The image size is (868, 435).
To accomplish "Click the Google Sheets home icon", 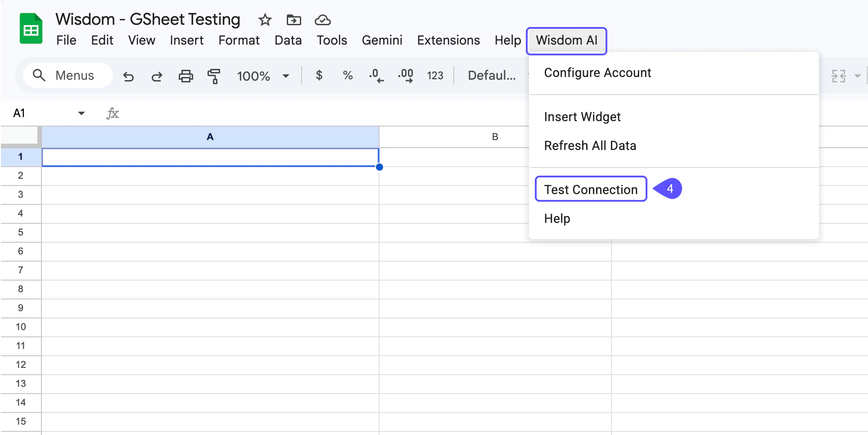I will point(31,29).
